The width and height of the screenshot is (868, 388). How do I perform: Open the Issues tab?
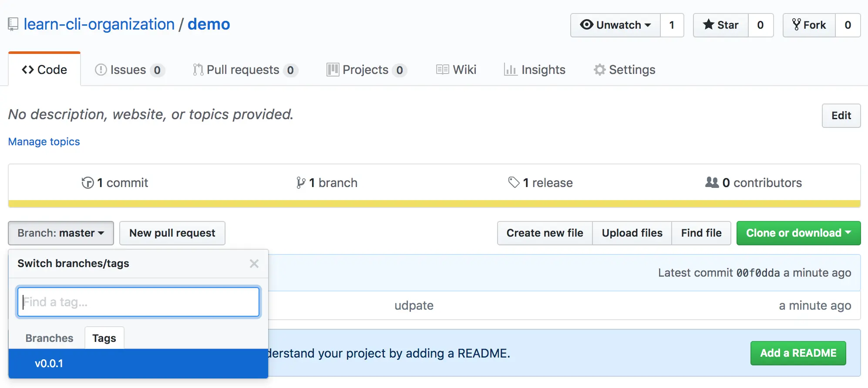tap(129, 70)
